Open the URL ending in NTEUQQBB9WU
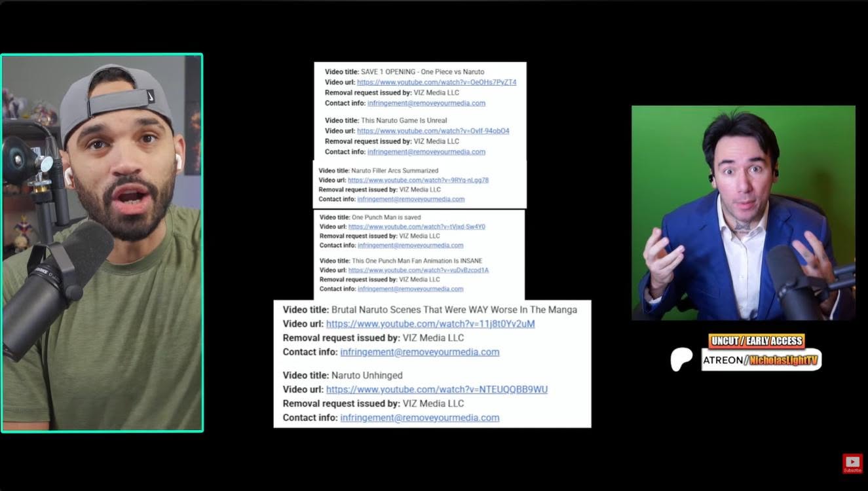 tap(437, 390)
